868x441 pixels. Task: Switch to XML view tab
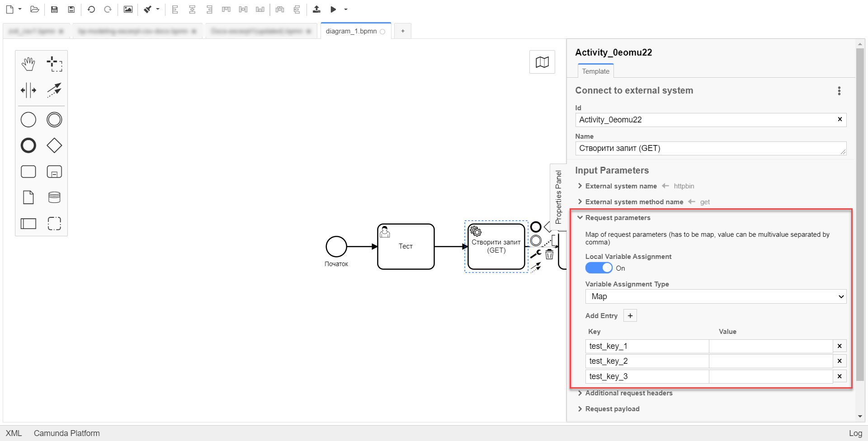pyautogui.click(x=14, y=433)
